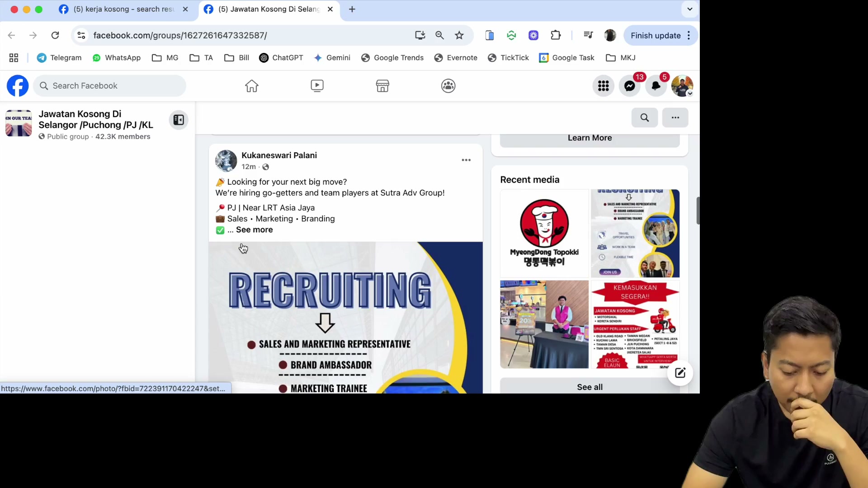Open Facebook notifications bell
The width and height of the screenshot is (868, 488).
[656, 86]
